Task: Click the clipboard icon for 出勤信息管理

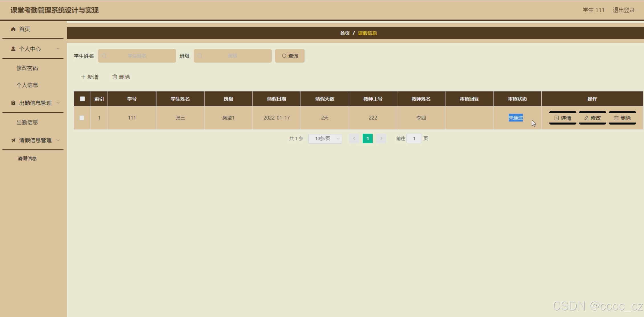Action: click(13, 103)
